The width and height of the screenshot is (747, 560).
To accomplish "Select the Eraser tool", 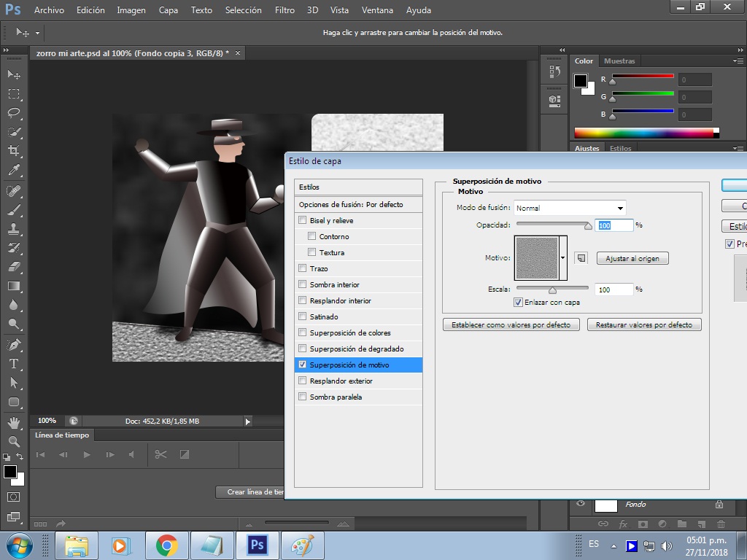I will tap(14, 267).
